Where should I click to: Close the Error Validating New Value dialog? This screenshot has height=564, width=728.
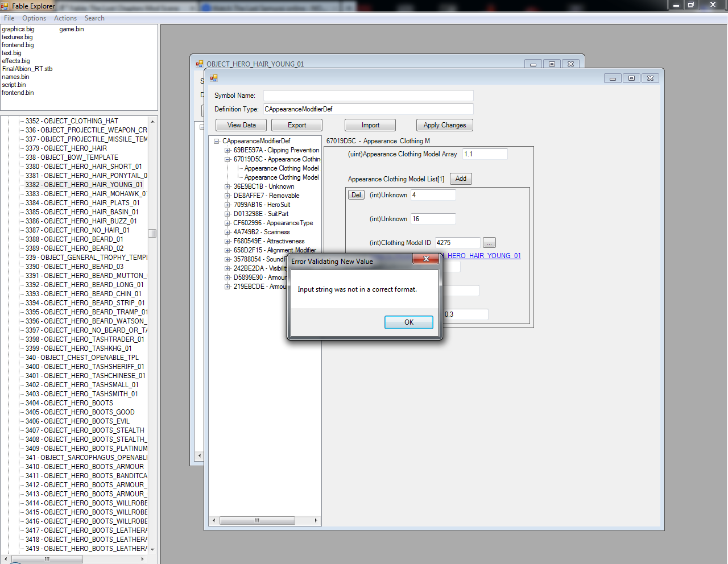coord(425,260)
